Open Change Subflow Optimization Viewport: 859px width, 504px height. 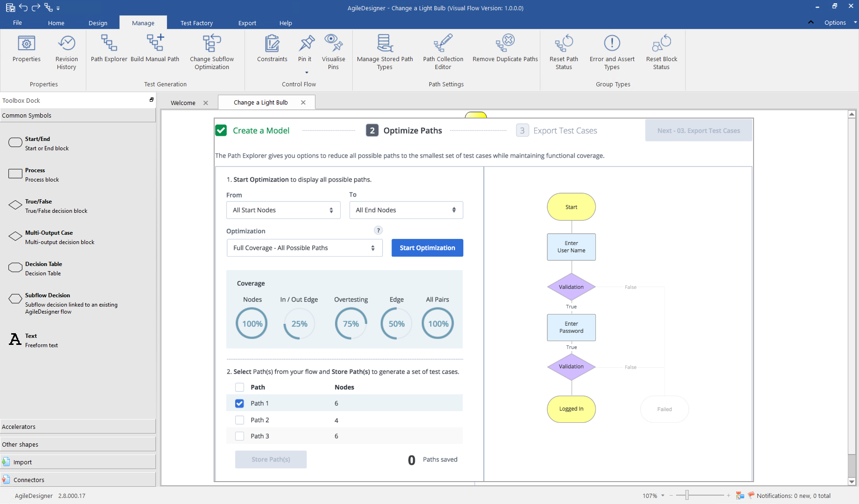tap(212, 52)
